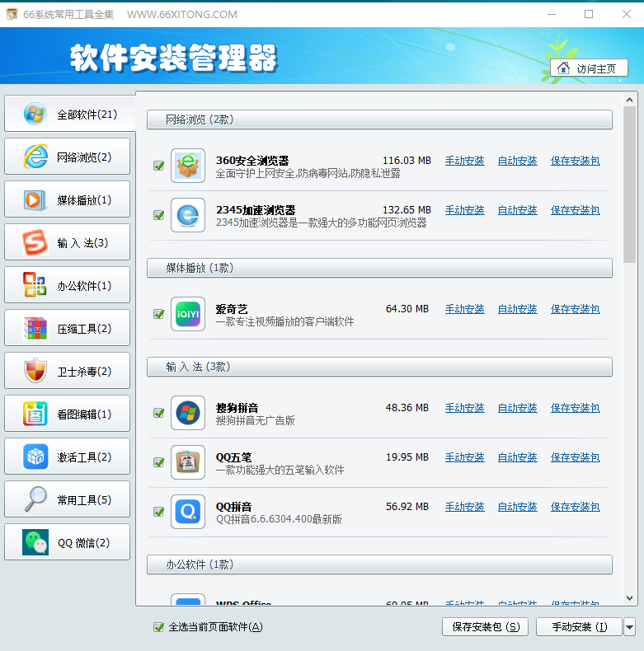Click the 访问主页 button
Image resolution: width=644 pixels, height=651 pixels.
[589, 68]
